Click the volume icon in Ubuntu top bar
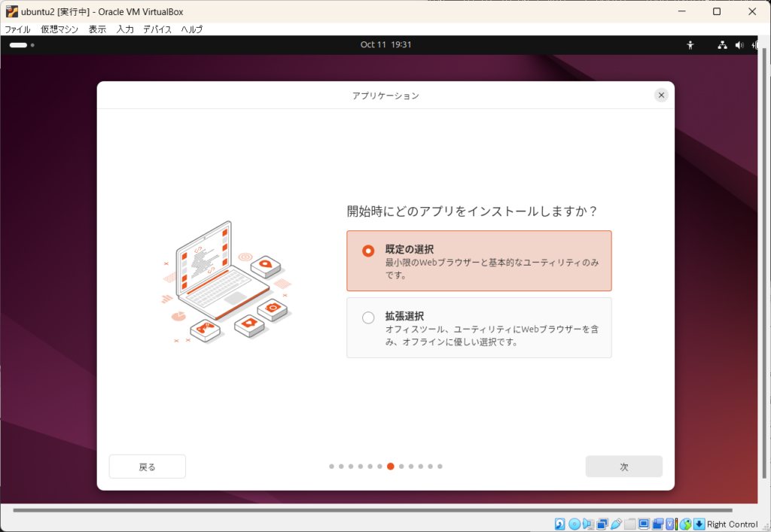The image size is (771, 532). [739, 45]
